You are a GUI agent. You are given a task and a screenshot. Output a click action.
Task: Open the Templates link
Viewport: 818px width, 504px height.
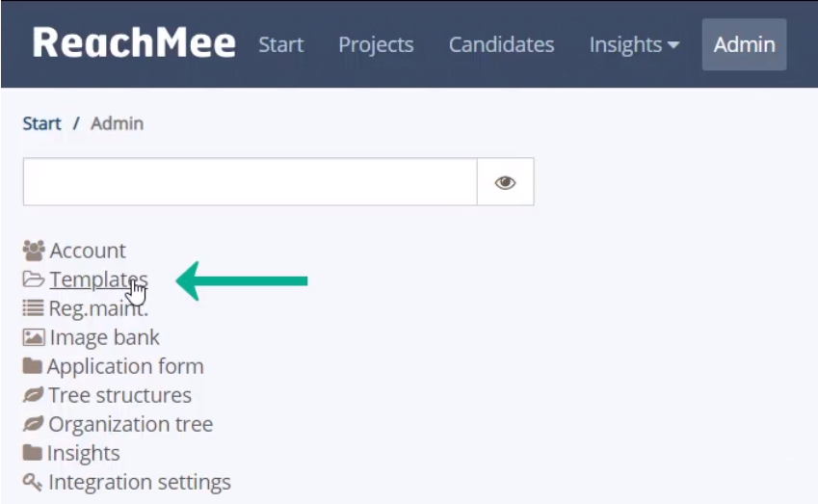98,279
